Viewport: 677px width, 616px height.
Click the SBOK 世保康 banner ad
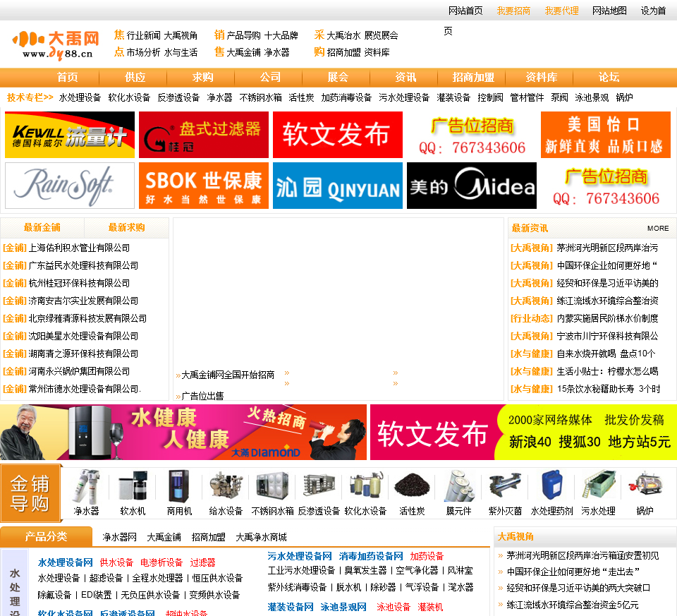click(x=204, y=186)
